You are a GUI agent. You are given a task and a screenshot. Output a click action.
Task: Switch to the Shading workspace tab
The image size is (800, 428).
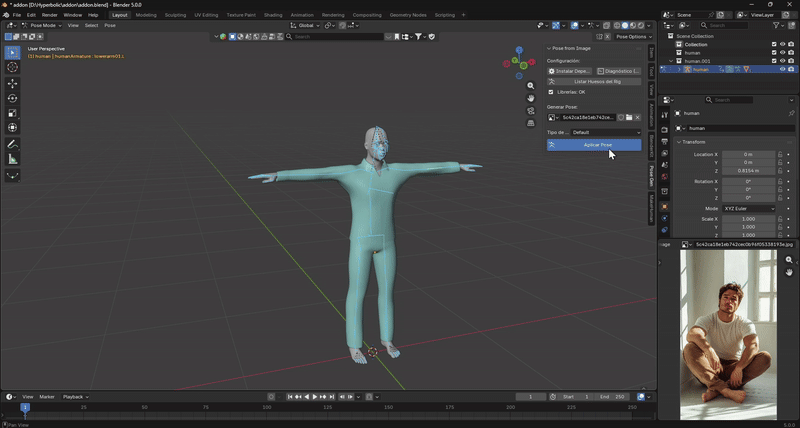click(x=273, y=15)
